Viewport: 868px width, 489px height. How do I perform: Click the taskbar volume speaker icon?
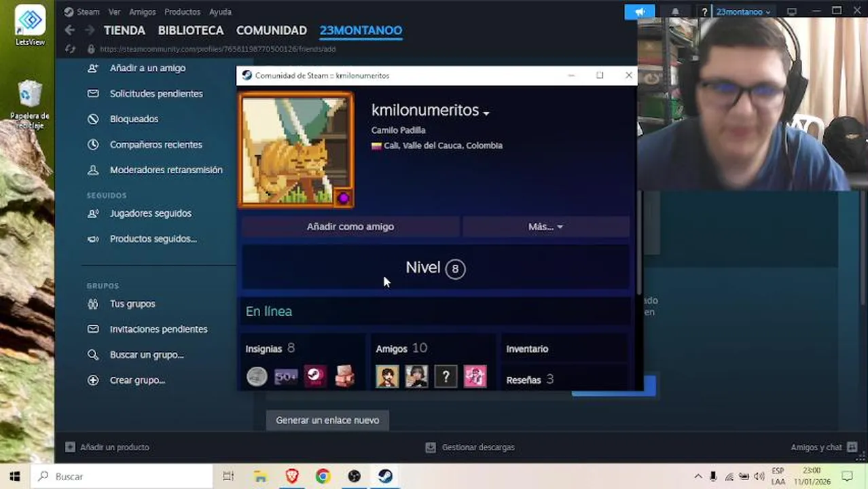tap(759, 476)
